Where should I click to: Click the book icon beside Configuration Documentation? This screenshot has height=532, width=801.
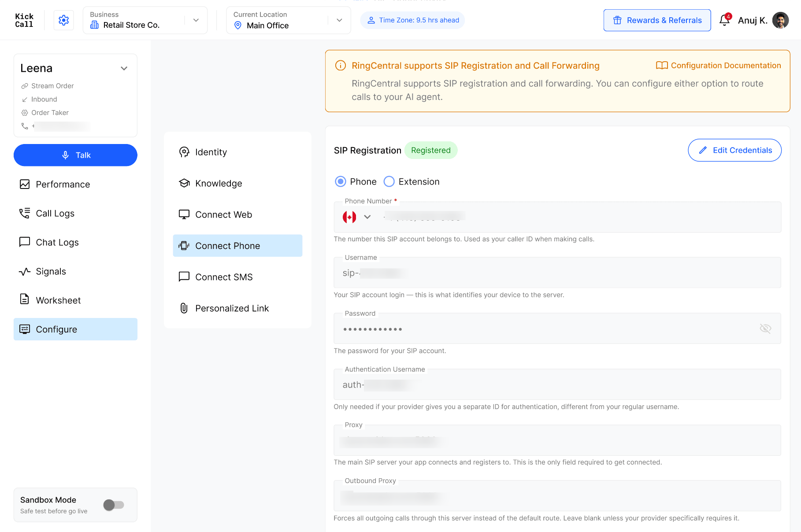click(x=662, y=66)
